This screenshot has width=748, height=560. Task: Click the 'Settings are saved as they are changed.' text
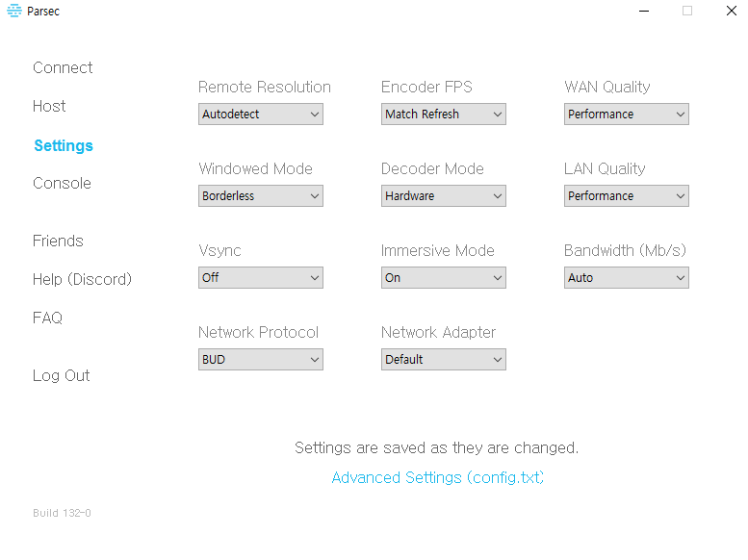[x=436, y=448]
